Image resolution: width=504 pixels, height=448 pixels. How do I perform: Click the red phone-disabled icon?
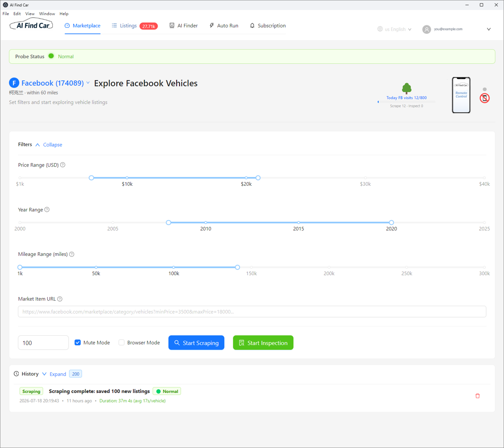pos(484,98)
